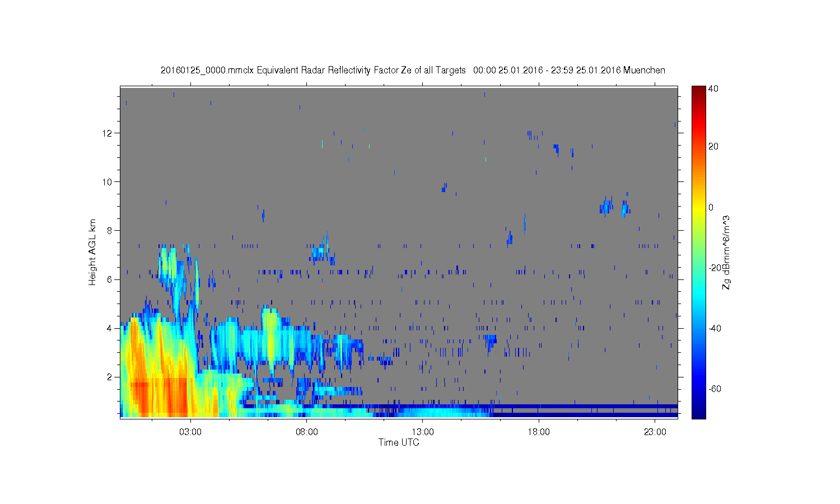
Task: Click the 2 km height axis tick label
Action: point(110,376)
